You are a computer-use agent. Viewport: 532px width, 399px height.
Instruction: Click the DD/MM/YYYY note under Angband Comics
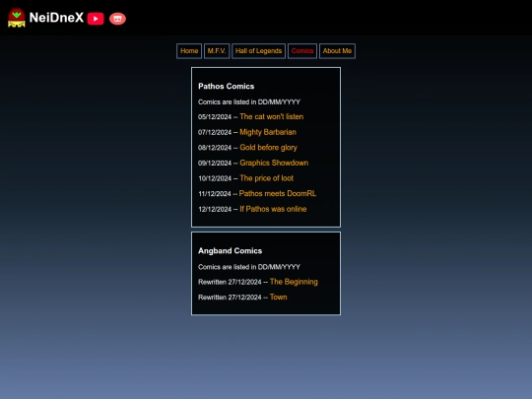(249, 267)
